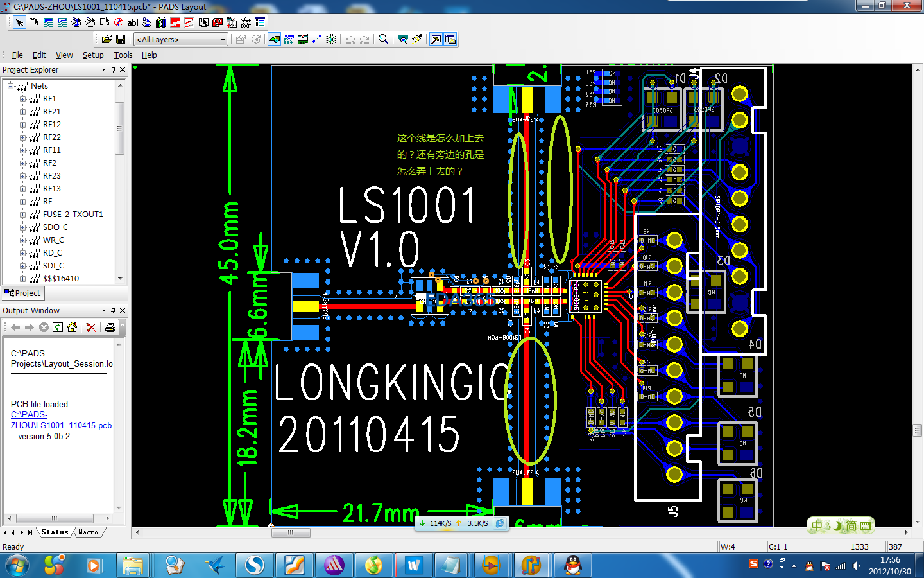Click the Project Explorer vertical scrollbar thumb
924x578 pixels.
[x=119, y=128]
